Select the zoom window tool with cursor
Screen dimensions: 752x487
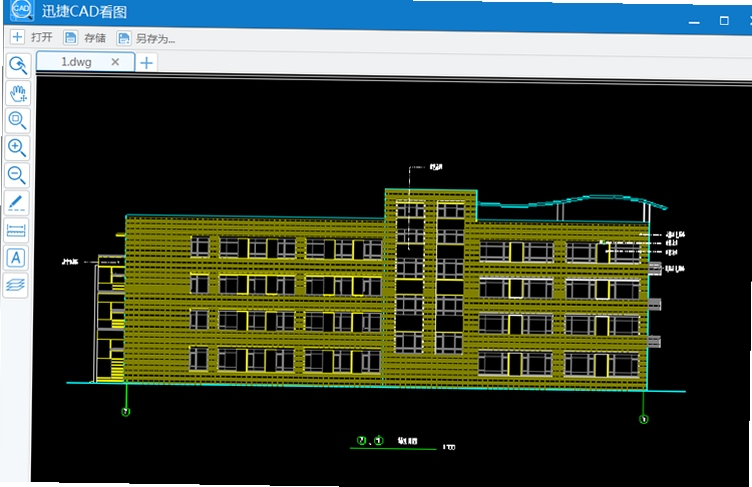(18, 66)
